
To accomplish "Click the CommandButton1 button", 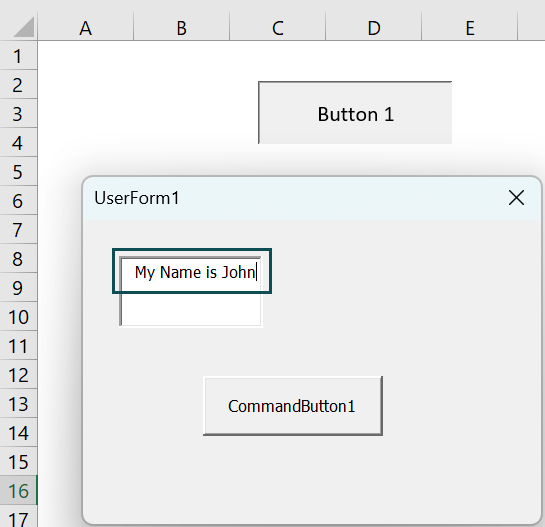I will (293, 406).
